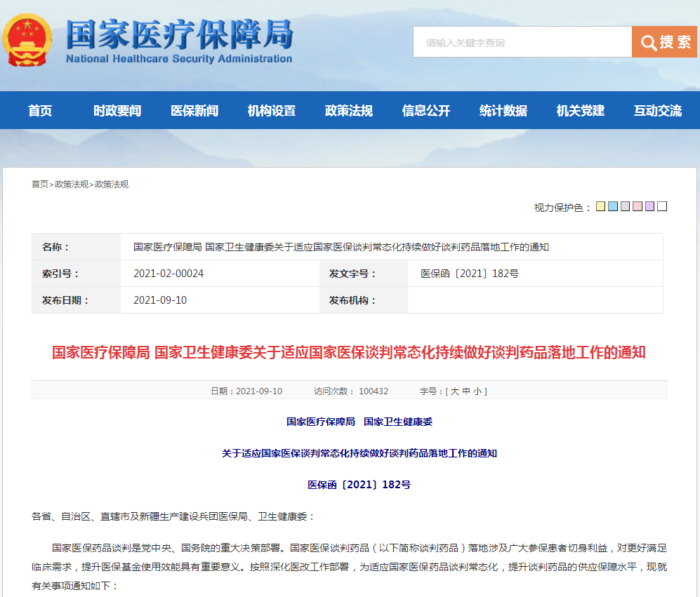Open the 首页 navigation tab

(x=40, y=111)
